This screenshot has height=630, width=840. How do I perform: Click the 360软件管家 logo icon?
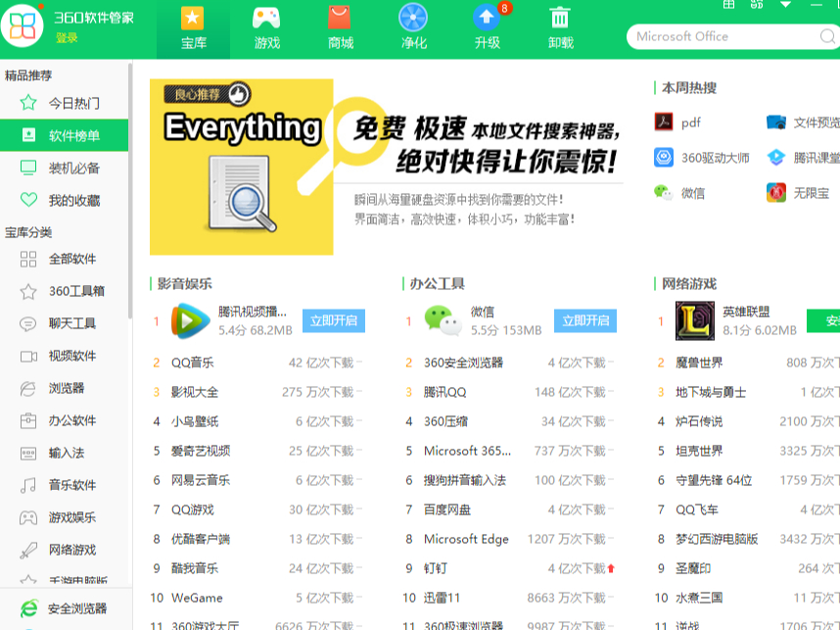pos(22,25)
